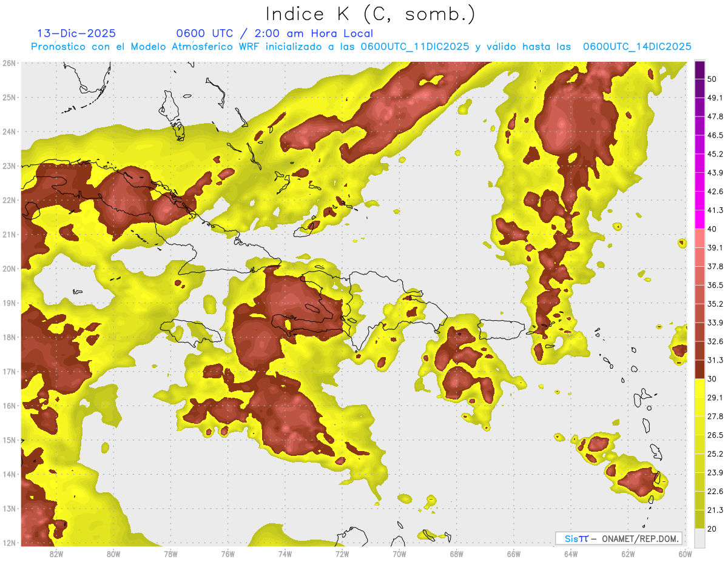728x562 pixels.
Task: Click the title 'Indice K (C, somb.)'
Action: click(371, 15)
